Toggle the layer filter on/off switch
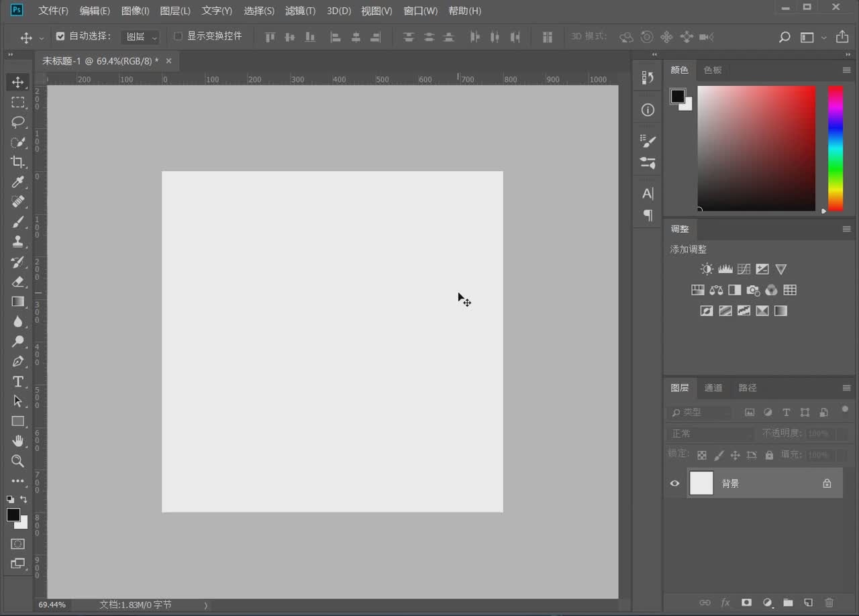The image size is (859, 616). 845,409
